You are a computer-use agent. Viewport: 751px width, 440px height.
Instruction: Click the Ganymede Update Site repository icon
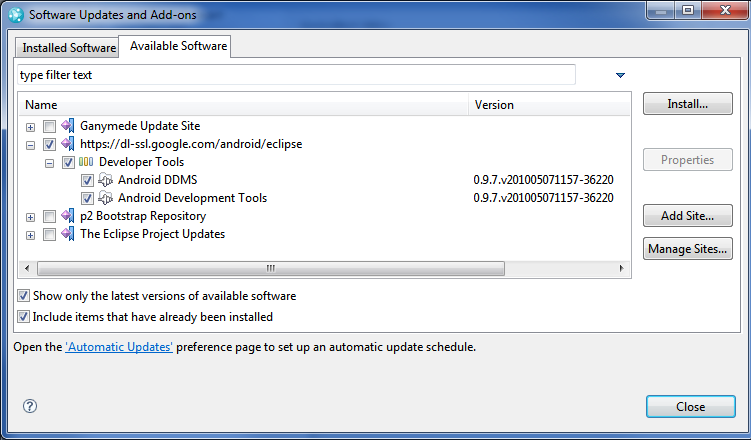point(68,126)
